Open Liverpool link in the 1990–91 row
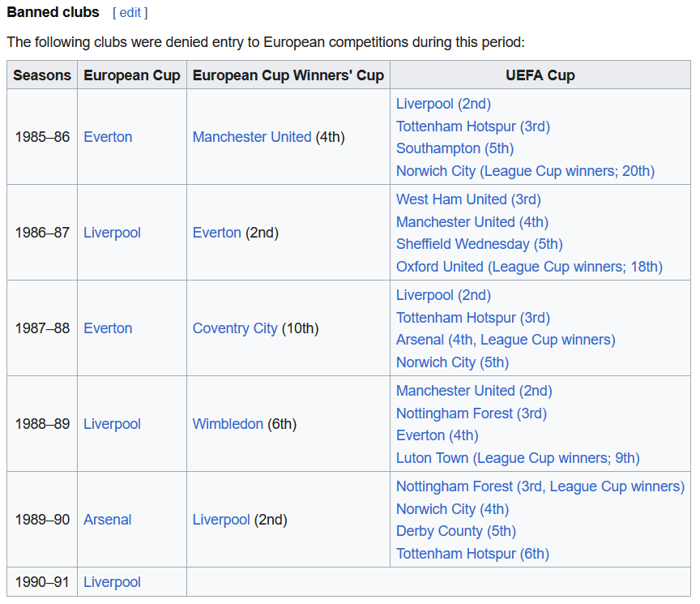Viewport: 700px width, 604px height. tap(112, 582)
